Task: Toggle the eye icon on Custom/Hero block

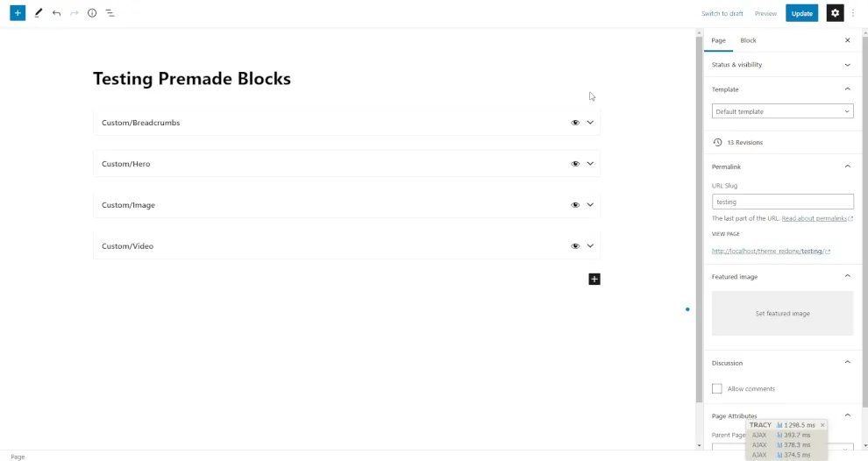Action: coord(575,164)
